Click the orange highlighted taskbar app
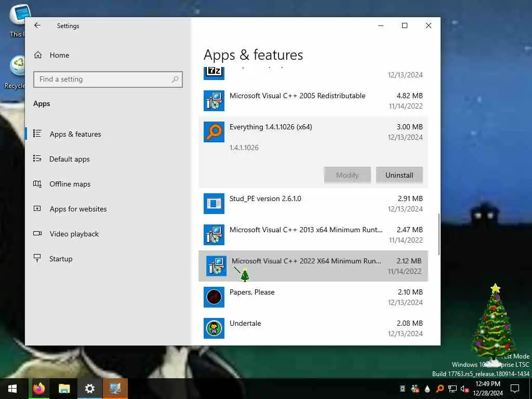 click(115, 389)
